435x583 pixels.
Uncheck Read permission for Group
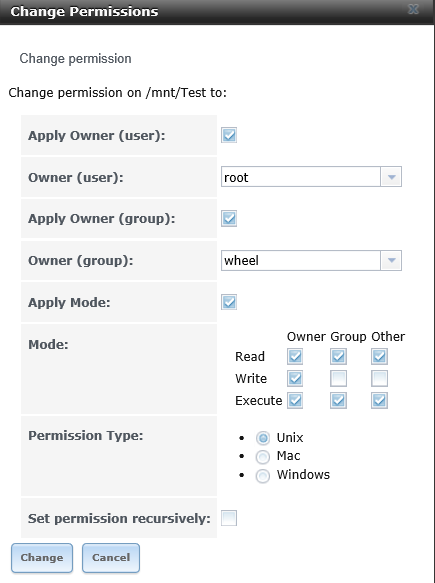(x=338, y=356)
